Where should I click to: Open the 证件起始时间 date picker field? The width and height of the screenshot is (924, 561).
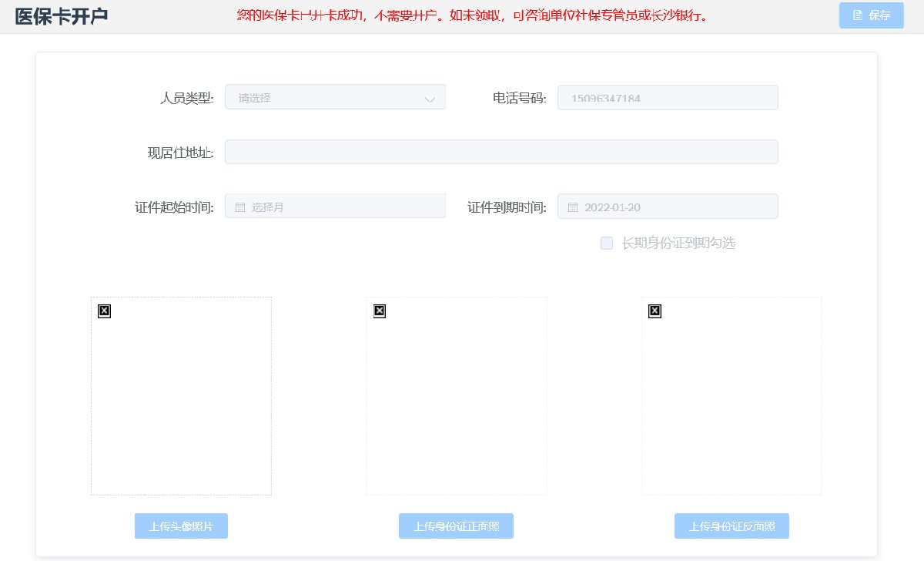[x=335, y=207]
